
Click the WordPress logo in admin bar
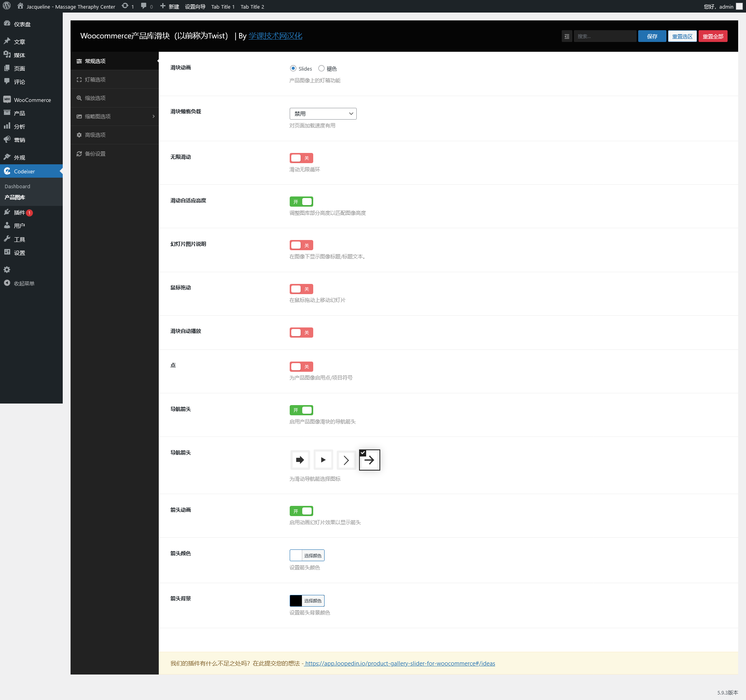click(7, 6)
